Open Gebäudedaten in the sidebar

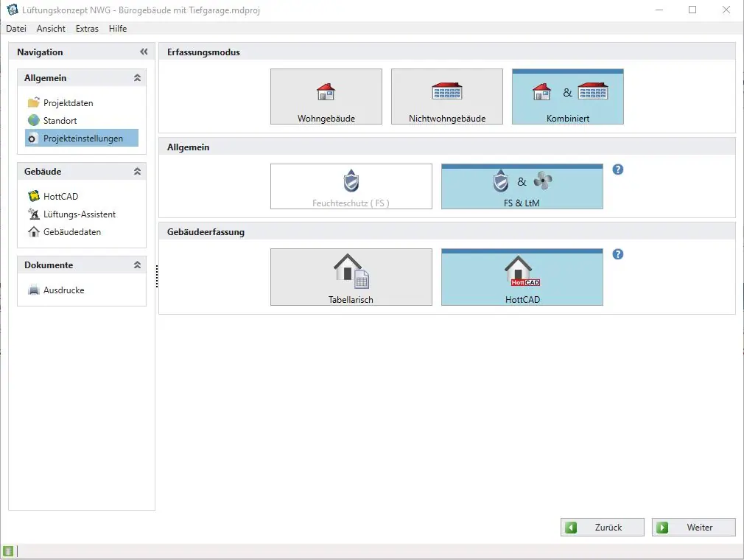tap(71, 232)
